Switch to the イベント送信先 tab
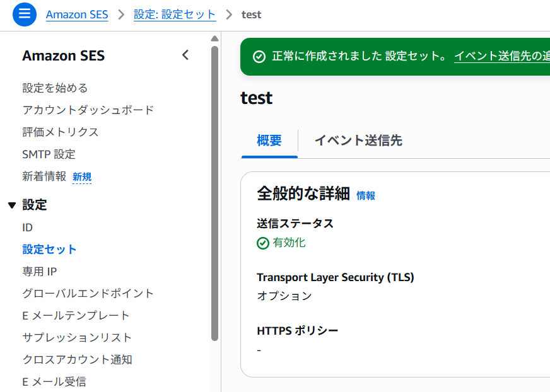The image size is (550, 392). click(358, 141)
